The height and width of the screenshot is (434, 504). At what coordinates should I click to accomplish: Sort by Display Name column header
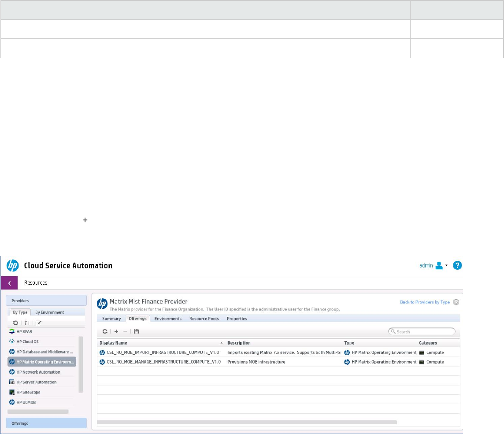(x=113, y=343)
